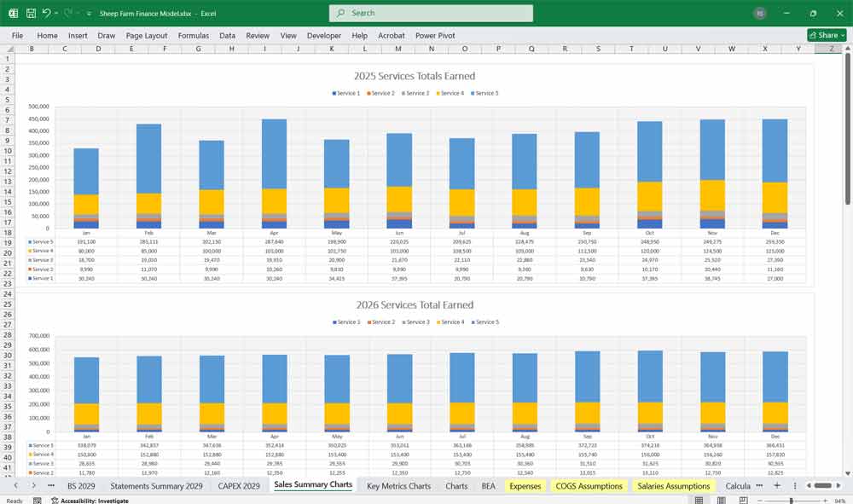Open Page Break Preview from the status bar
The image size is (853, 504).
coord(743,499)
